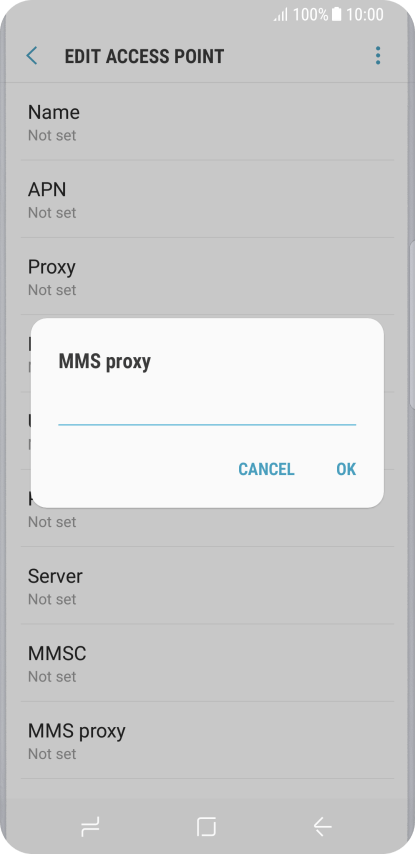Tap the back navigation icon at bottom
This screenshot has width=415, height=854.
pyautogui.click(x=322, y=827)
